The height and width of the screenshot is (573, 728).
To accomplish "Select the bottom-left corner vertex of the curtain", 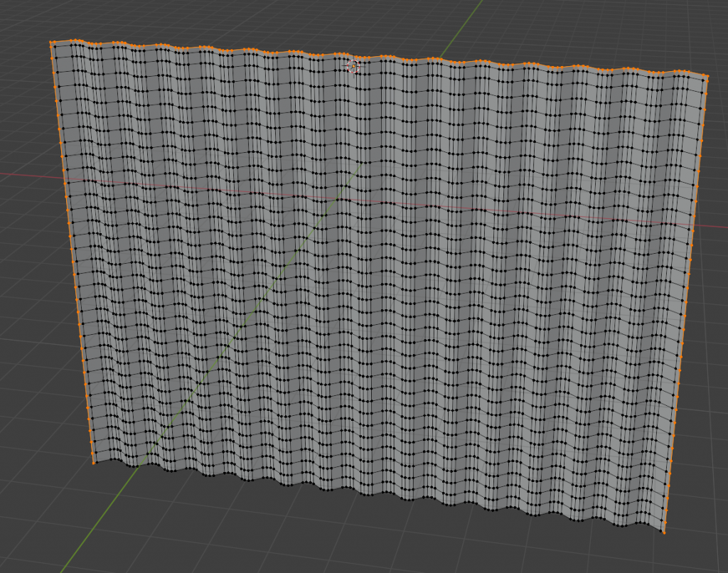I will tap(94, 463).
